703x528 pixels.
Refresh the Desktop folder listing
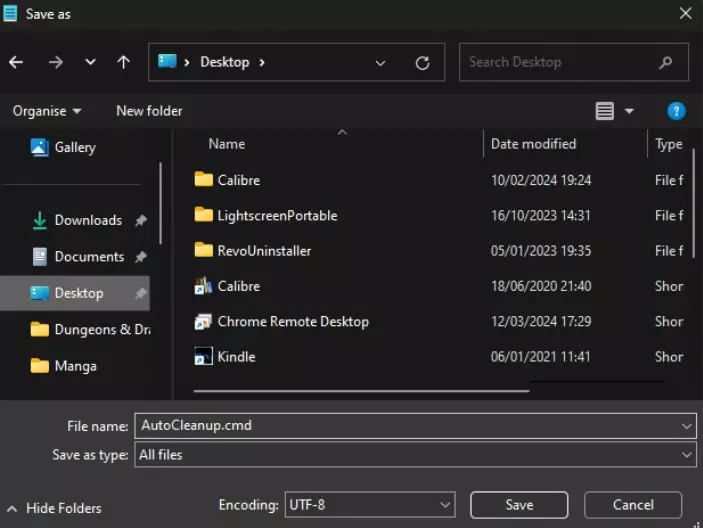pos(422,62)
